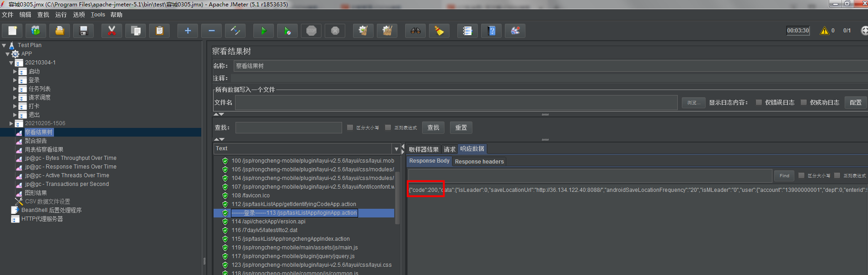
Task: Expand the 任务列表 tree node
Action: click(x=15, y=89)
